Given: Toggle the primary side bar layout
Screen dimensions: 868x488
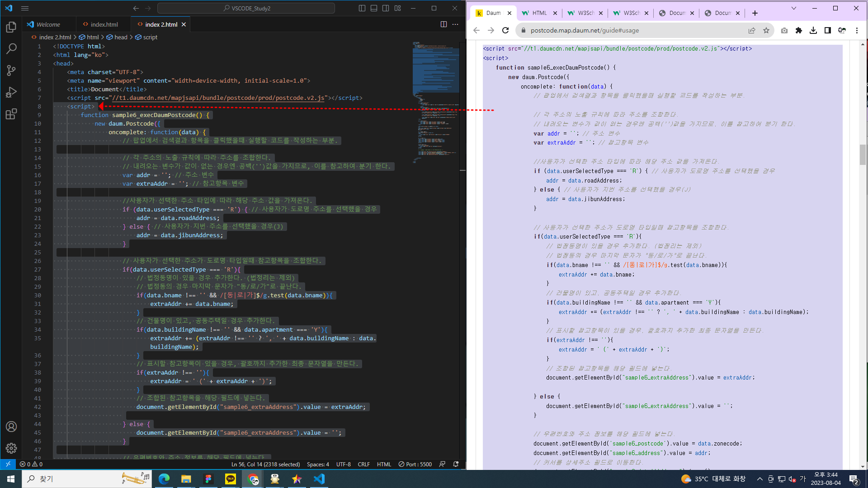Looking at the screenshot, I should click(362, 8).
